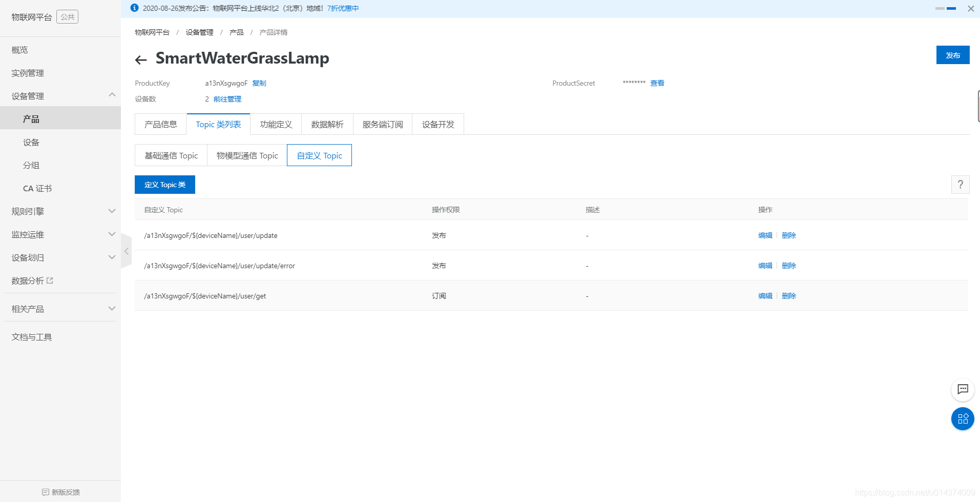Click the ProductKey value a13nXsgwgoF
The height and width of the screenshot is (502, 980).
point(226,83)
